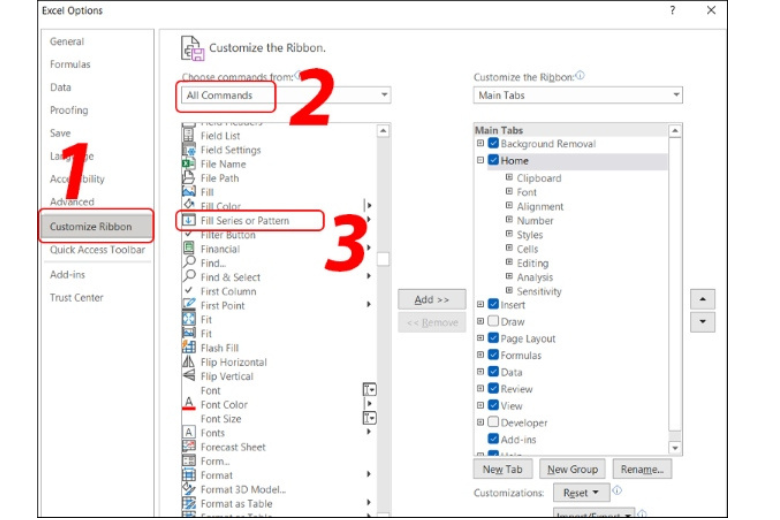This screenshot has width=780, height=520.
Task: Select the Customize Ribbon category
Action: (96, 226)
